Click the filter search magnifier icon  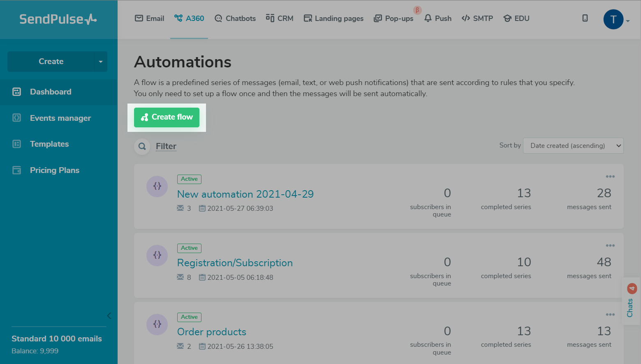(142, 146)
